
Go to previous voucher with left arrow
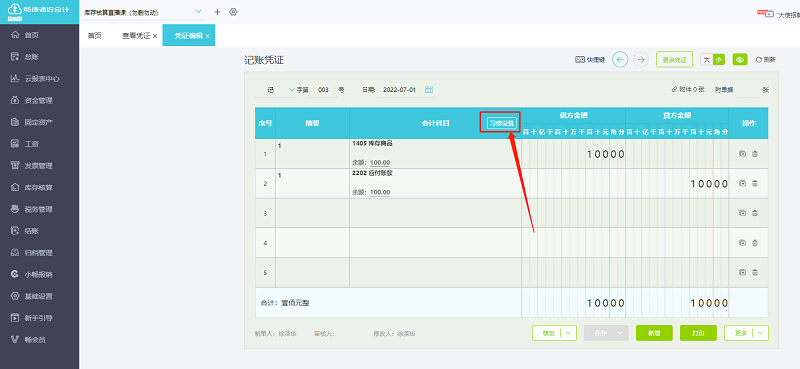[x=620, y=60]
